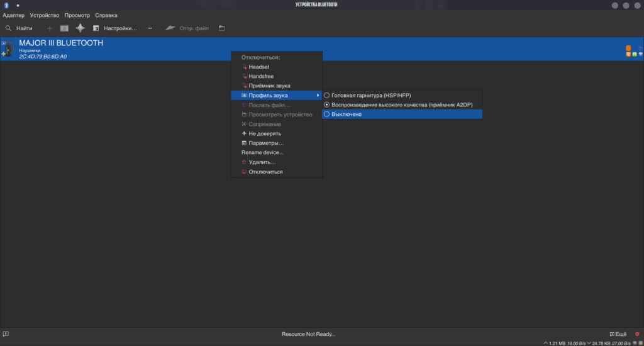Click Отключиться at bottom of menu
This screenshot has height=346, width=644.
click(277, 172)
